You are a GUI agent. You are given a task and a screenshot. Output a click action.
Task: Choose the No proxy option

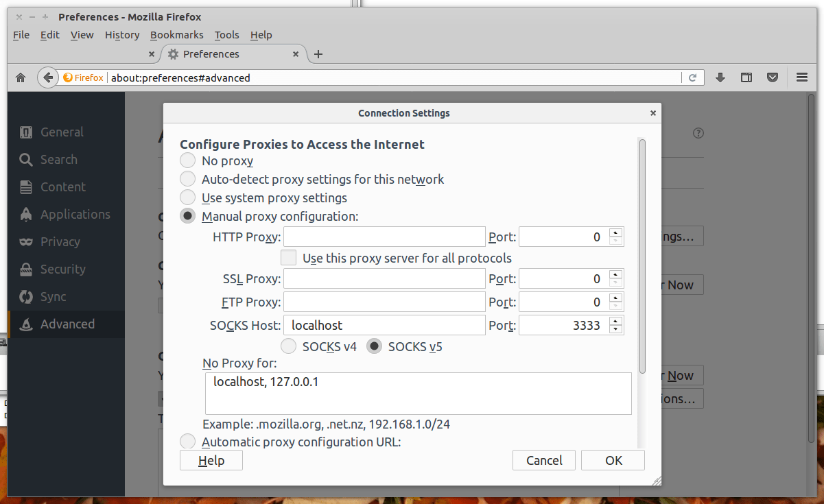click(x=187, y=160)
